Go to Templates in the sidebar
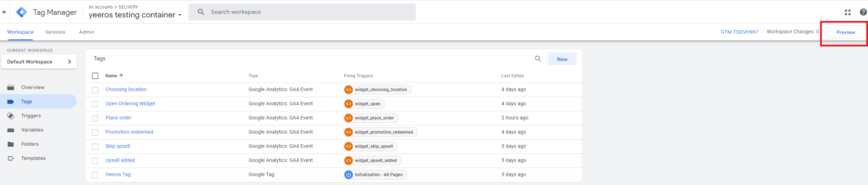Screen dimensions: 868x185 pos(33,158)
